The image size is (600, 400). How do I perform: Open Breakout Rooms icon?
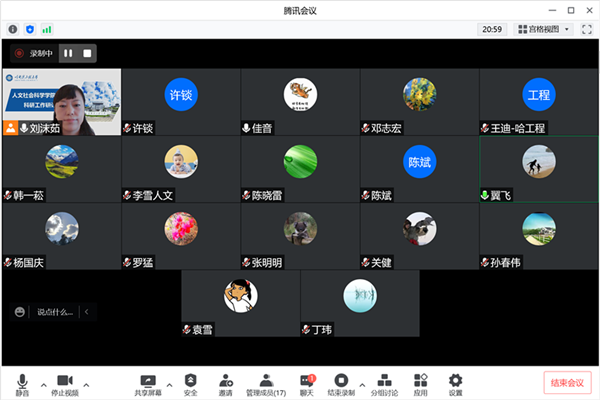tap(384, 385)
